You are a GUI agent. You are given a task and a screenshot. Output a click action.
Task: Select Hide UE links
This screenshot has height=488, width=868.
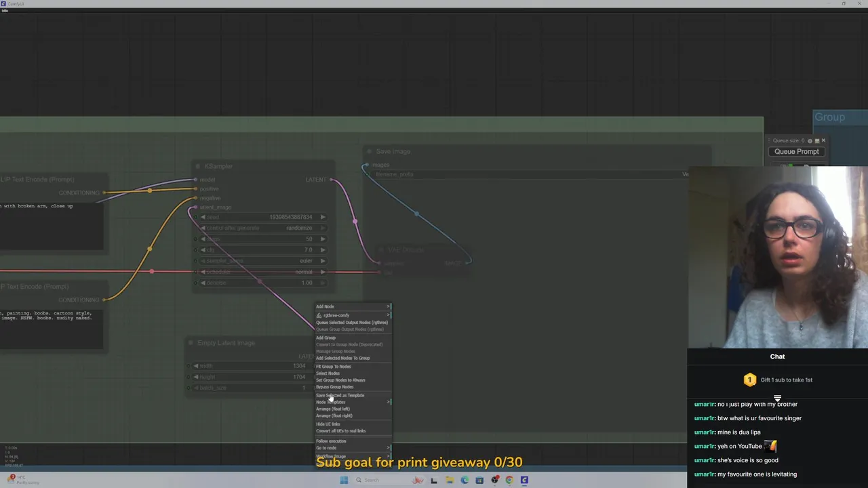coord(353,424)
